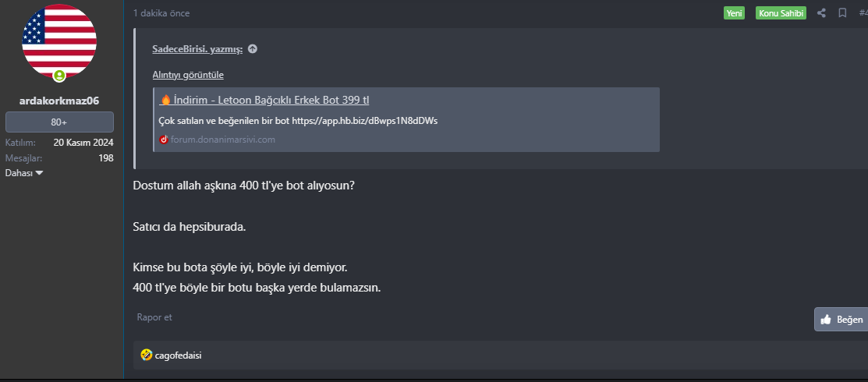Open the SadeceBirisi. yazmış quote link
Viewport: 868px width, 382px height.
click(197, 49)
